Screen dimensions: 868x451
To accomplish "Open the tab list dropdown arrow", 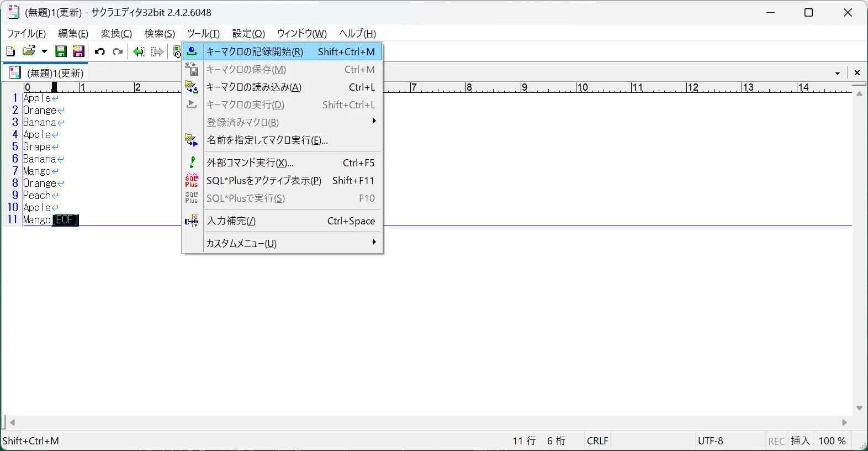I will click(838, 73).
